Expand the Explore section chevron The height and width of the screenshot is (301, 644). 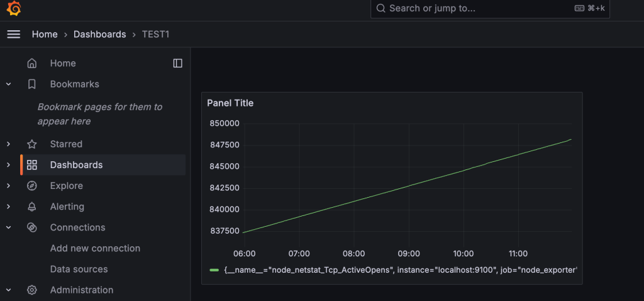click(x=8, y=186)
